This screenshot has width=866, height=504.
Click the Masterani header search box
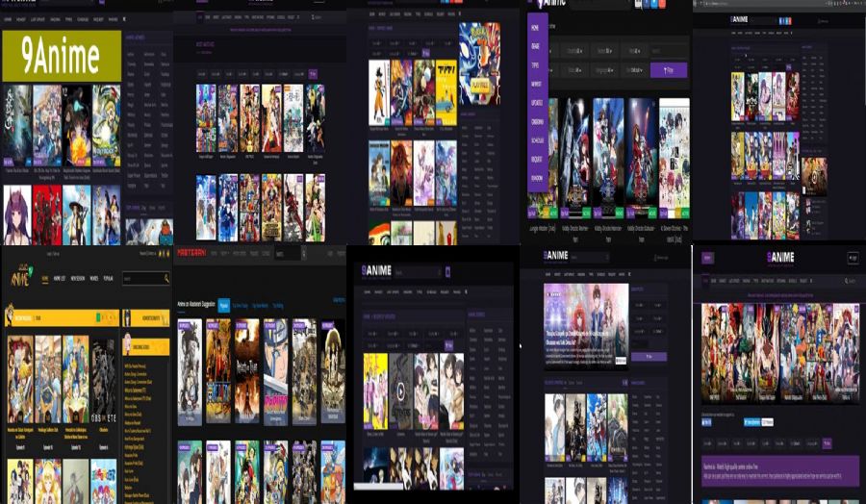(x=287, y=253)
